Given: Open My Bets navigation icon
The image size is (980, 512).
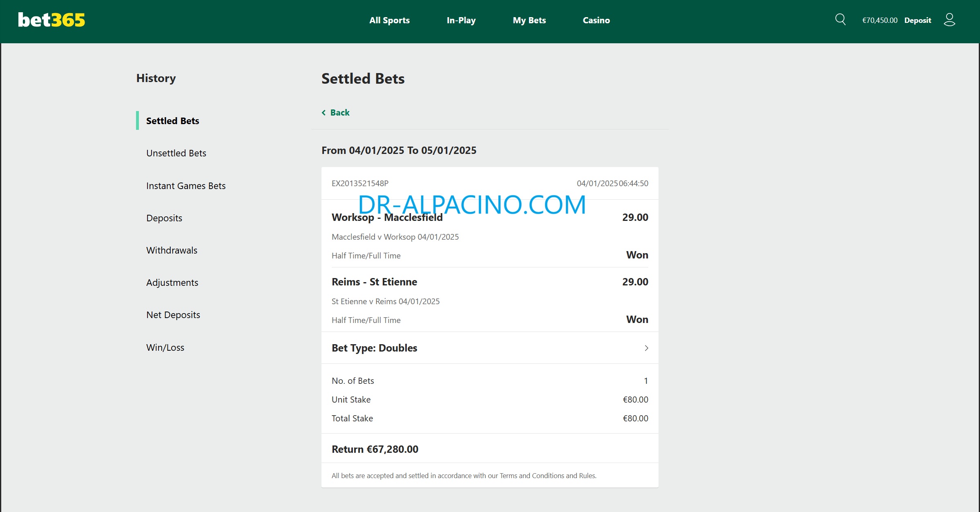Looking at the screenshot, I should pyautogui.click(x=528, y=20).
